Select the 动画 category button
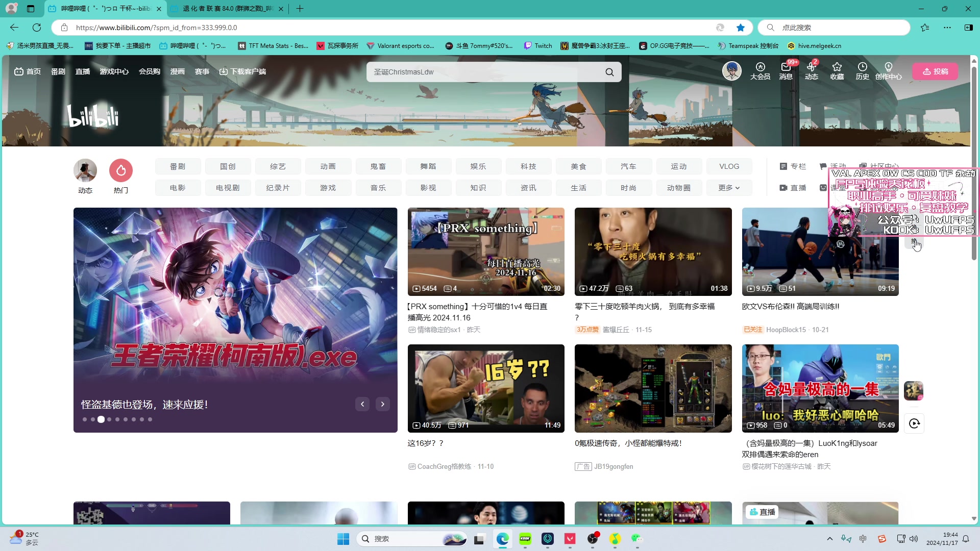980x551 pixels. coord(328,166)
